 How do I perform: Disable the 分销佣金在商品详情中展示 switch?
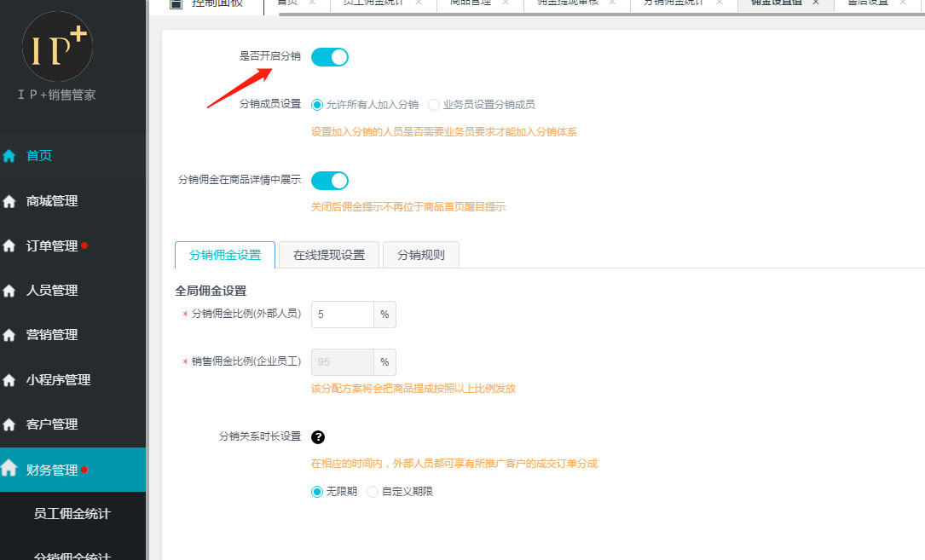pos(329,180)
